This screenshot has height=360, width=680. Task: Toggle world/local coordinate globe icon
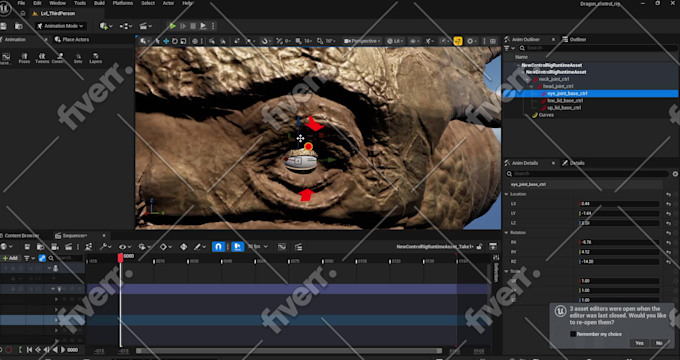(x=195, y=41)
